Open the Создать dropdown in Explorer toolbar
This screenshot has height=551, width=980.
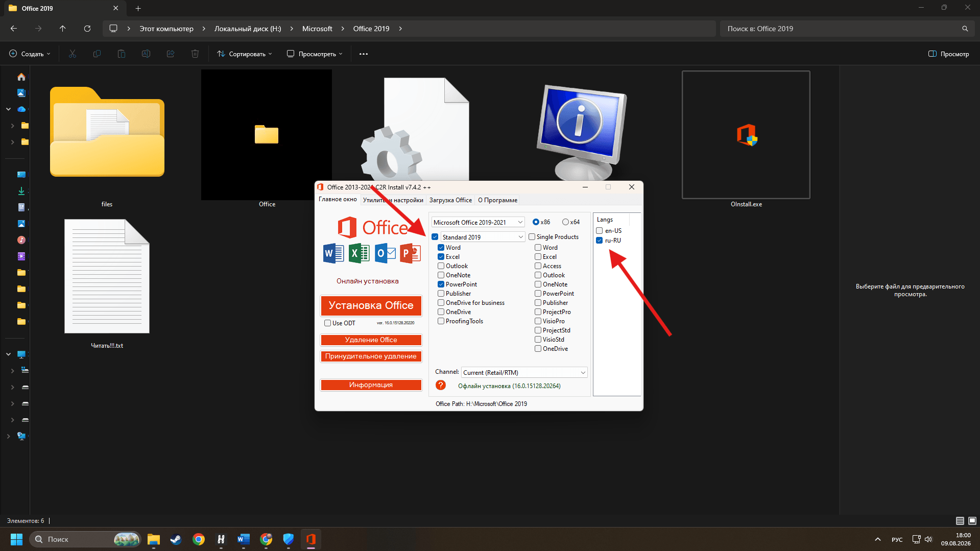(x=30, y=54)
